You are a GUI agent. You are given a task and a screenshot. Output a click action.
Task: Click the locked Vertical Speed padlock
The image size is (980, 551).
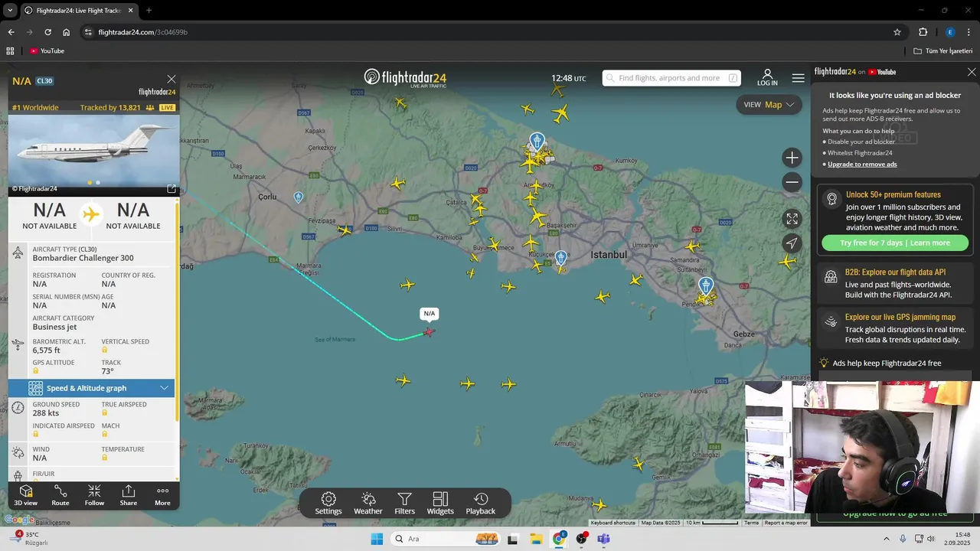105,350
